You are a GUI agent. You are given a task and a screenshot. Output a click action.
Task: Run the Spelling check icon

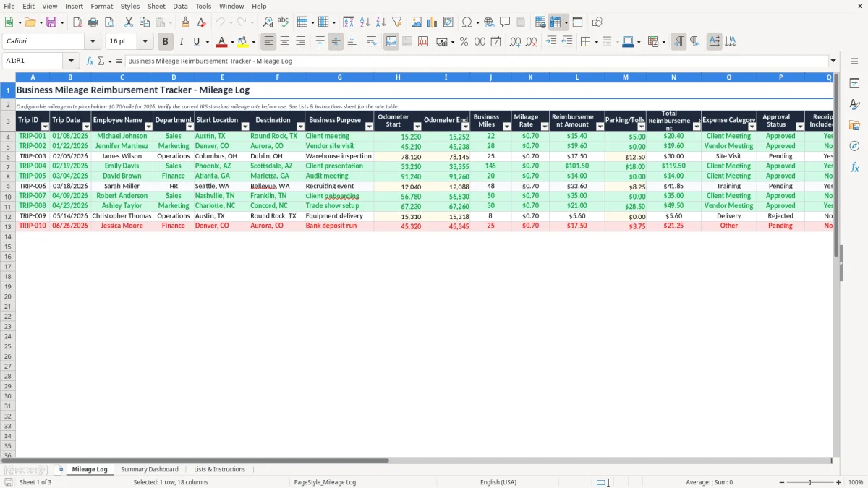[x=283, y=22]
